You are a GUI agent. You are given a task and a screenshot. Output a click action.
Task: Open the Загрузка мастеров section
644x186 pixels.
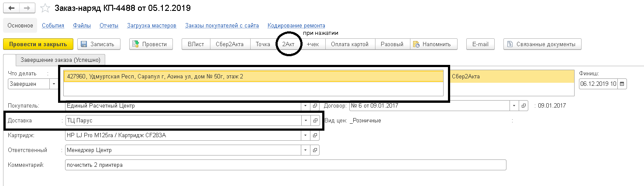152,26
